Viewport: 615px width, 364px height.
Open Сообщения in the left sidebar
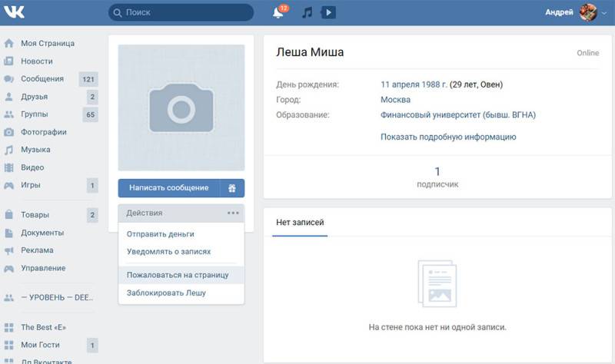42,79
